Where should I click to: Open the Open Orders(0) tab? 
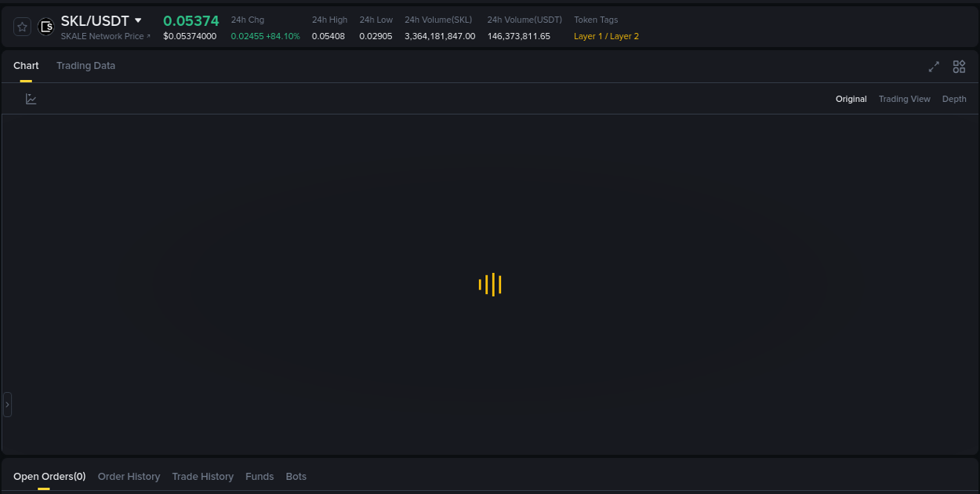click(49, 476)
